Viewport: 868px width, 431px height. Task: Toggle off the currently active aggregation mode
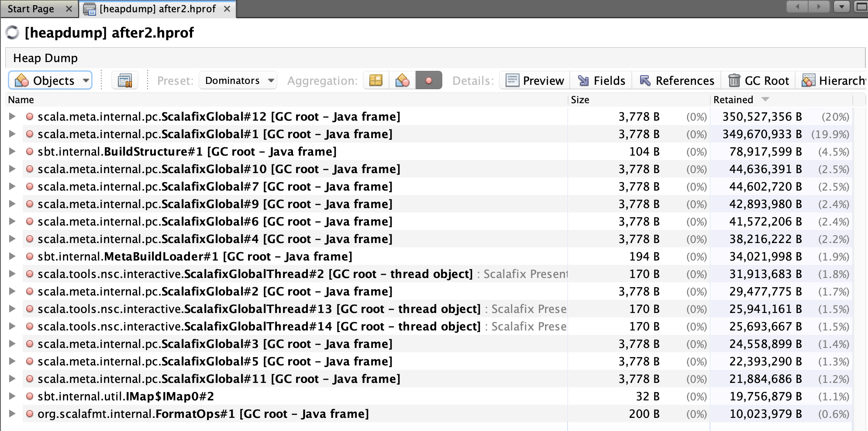click(429, 80)
